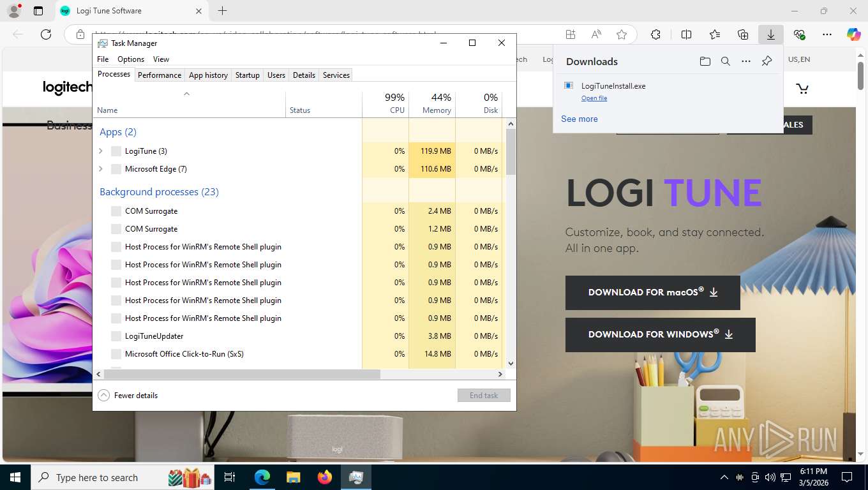Switch to the Performance tab

[160, 75]
